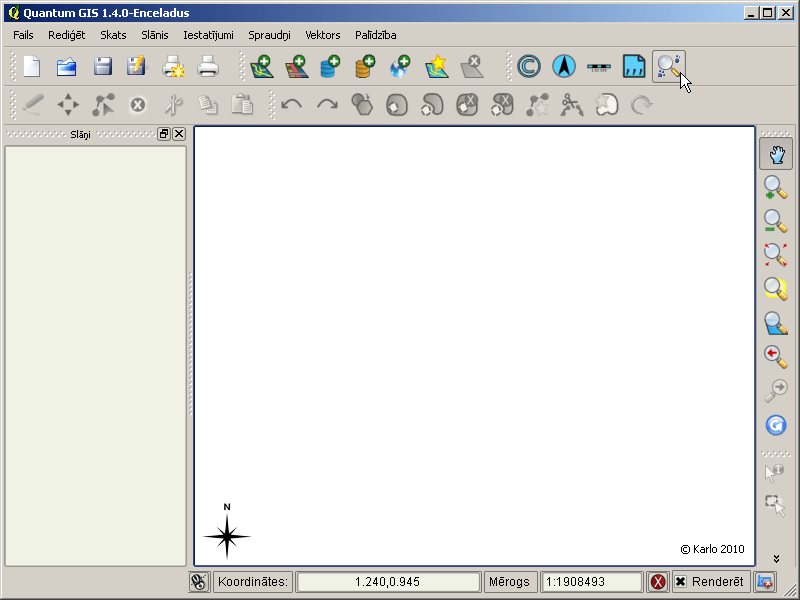Screen dimensions: 800x600
Task: Click the Mērogs scale field 1:1908493
Action: (591, 582)
